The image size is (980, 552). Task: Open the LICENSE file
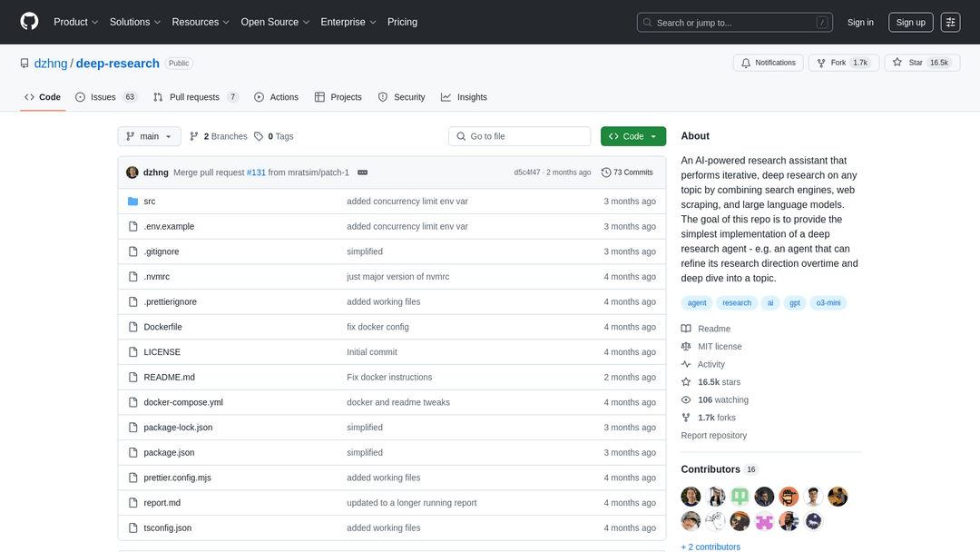[x=162, y=352]
